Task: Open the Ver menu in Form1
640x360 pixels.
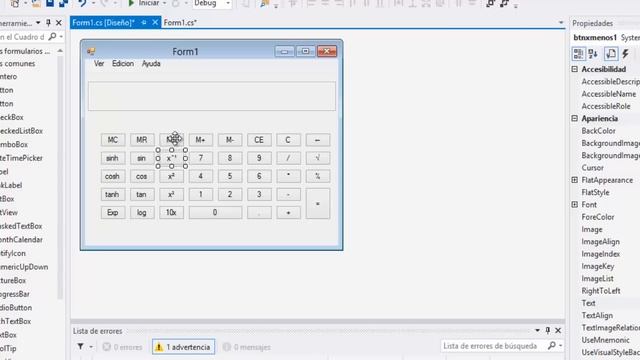Action: click(99, 64)
